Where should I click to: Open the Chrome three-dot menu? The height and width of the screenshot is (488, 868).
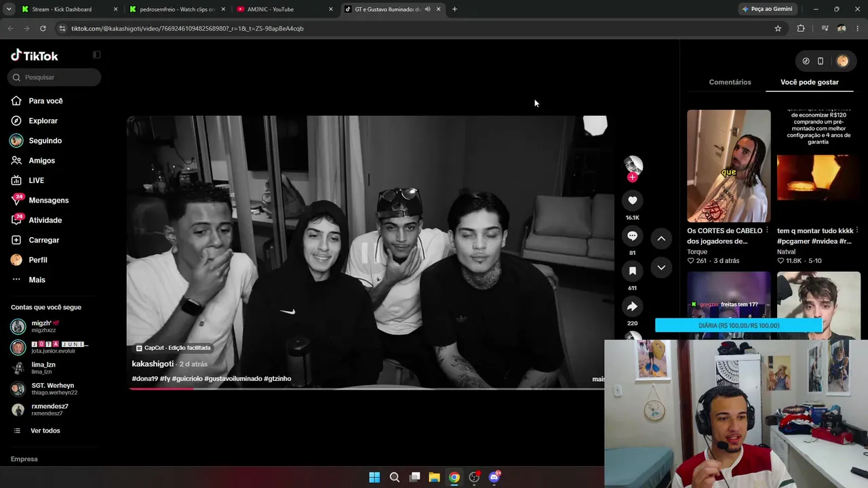click(858, 28)
